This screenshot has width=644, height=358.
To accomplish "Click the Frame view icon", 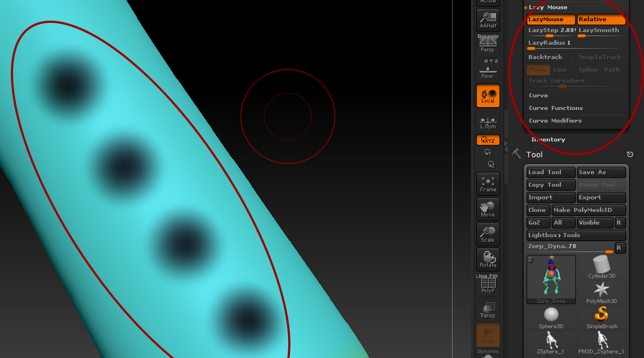I will [x=488, y=184].
